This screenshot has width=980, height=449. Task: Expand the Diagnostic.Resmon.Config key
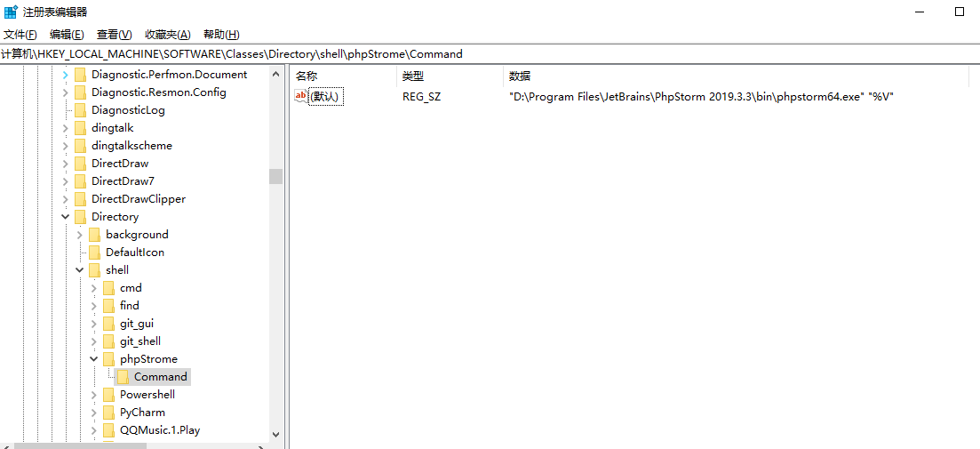pyautogui.click(x=65, y=92)
